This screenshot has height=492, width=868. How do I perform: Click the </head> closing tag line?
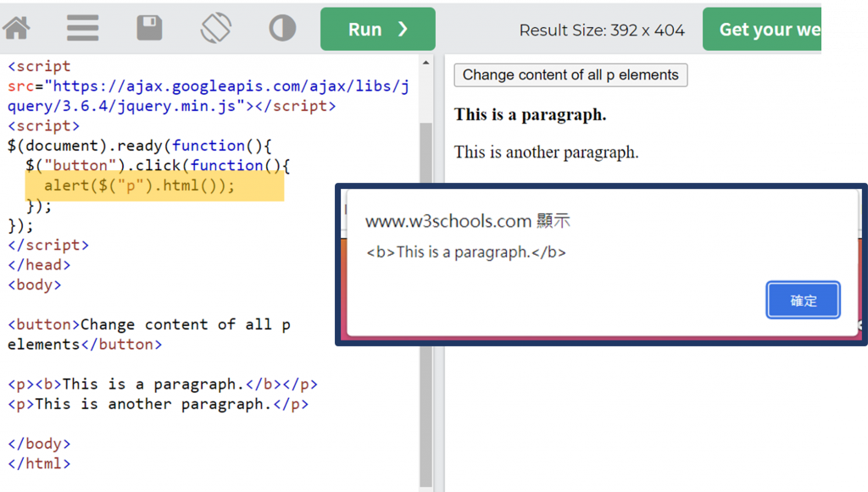coord(39,265)
